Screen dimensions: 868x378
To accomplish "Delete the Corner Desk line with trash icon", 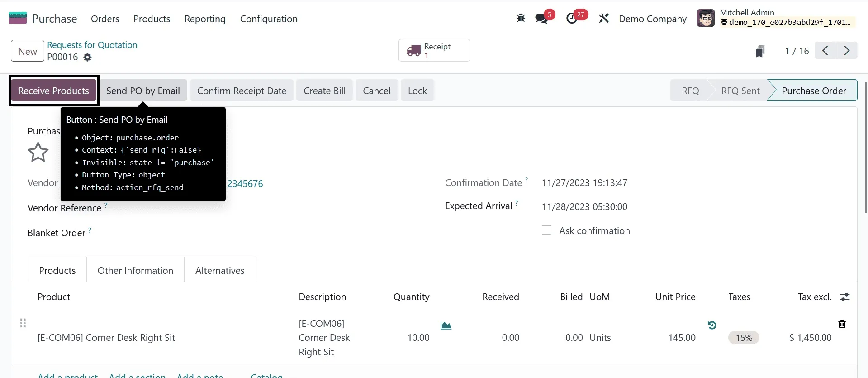I will (842, 324).
